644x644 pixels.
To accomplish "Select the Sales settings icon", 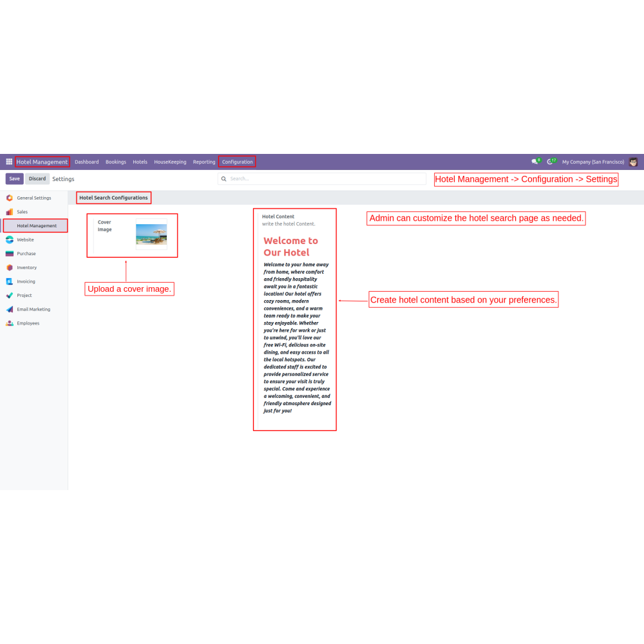I will (9, 212).
